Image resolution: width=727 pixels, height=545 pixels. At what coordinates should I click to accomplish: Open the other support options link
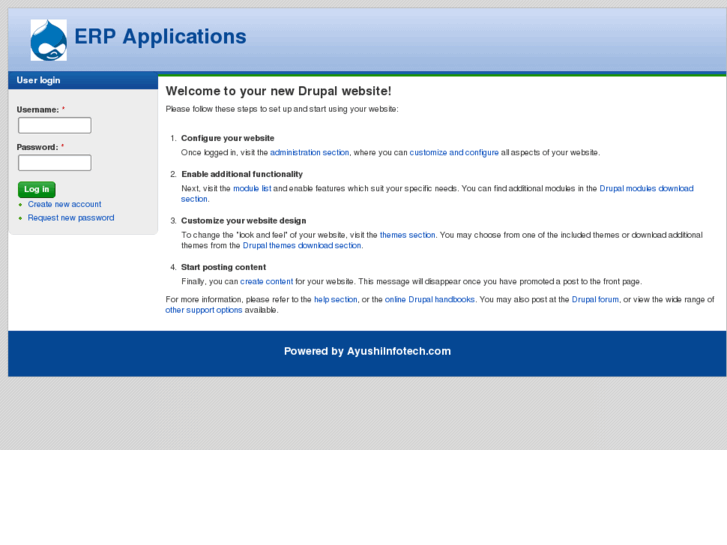pyautogui.click(x=204, y=310)
